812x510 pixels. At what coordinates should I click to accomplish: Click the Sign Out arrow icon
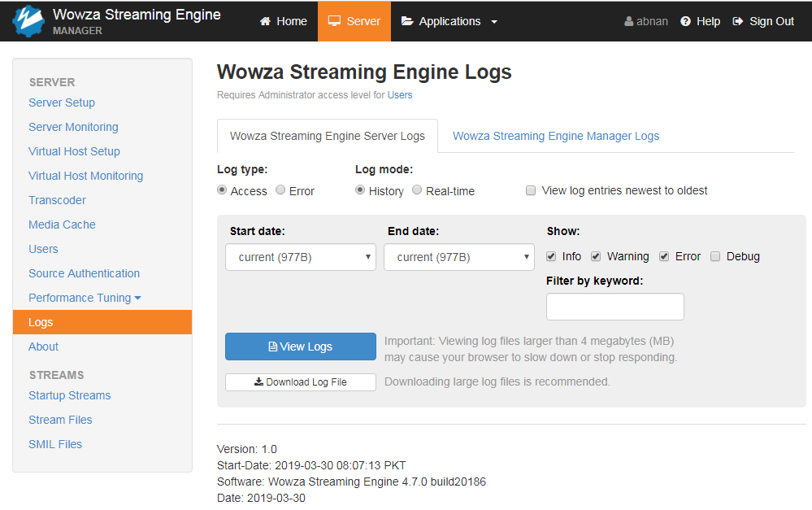tap(738, 21)
